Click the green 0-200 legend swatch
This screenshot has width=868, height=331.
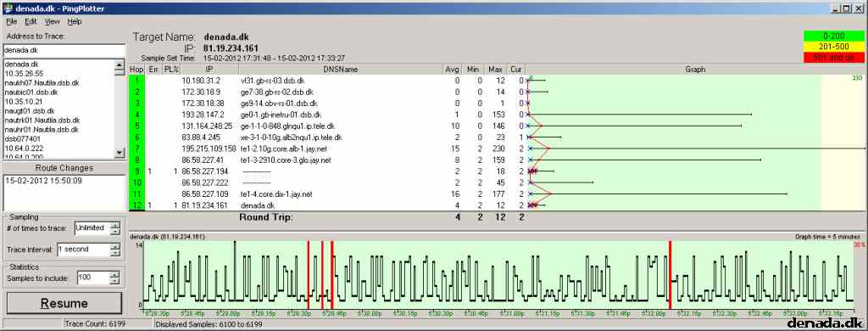pos(834,36)
